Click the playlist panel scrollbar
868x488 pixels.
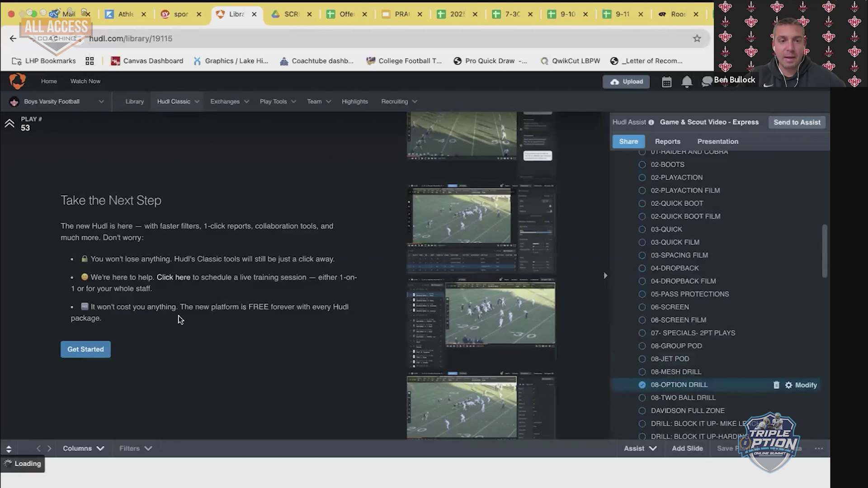[x=825, y=251]
